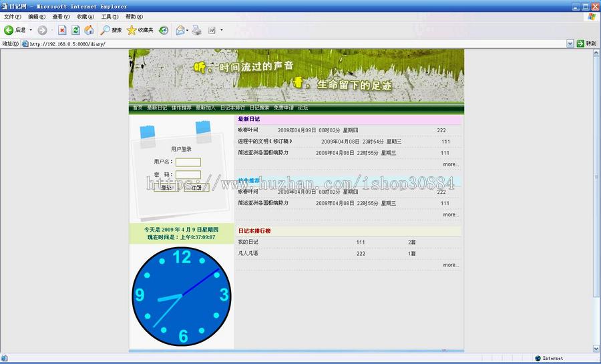
Task: Open the History clock icon in toolbar
Action: (164, 30)
